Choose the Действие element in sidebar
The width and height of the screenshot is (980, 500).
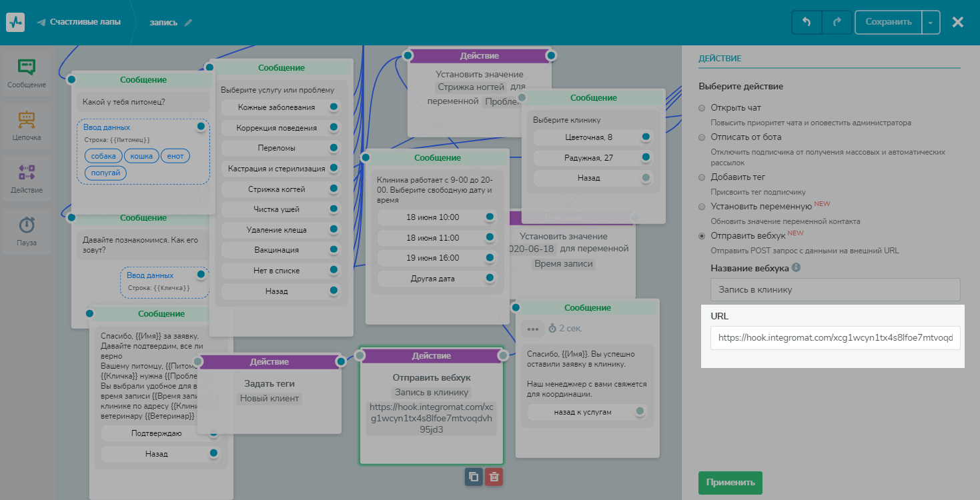pos(27,179)
